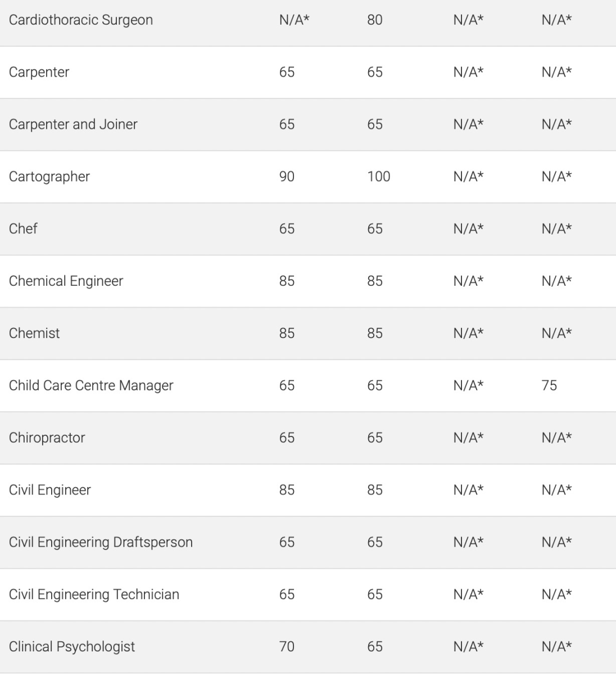This screenshot has height=675, width=616.
Task: Select the Child Care Centre Manager name
Action: click(91, 386)
